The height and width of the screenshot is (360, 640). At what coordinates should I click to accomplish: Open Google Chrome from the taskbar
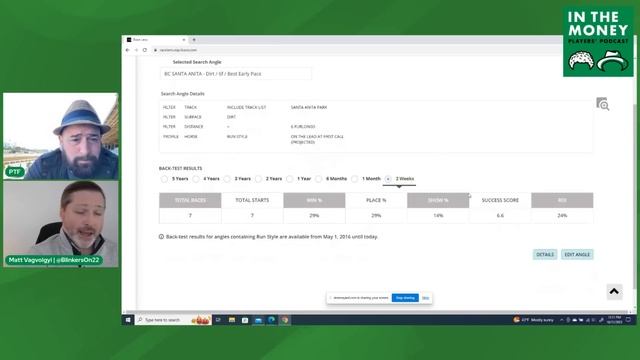285,320
